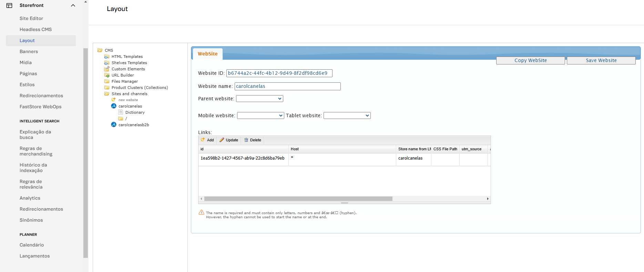Click the HTML Templates folder icon

point(107,57)
